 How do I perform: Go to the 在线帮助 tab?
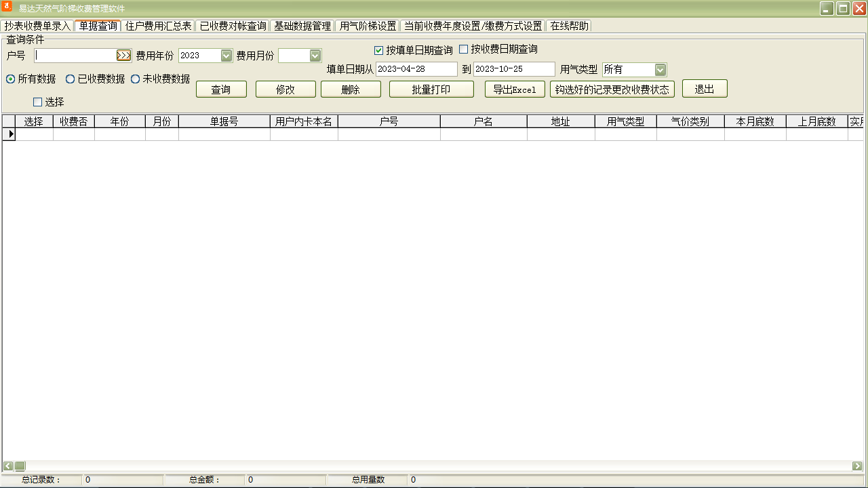tap(569, 26)
